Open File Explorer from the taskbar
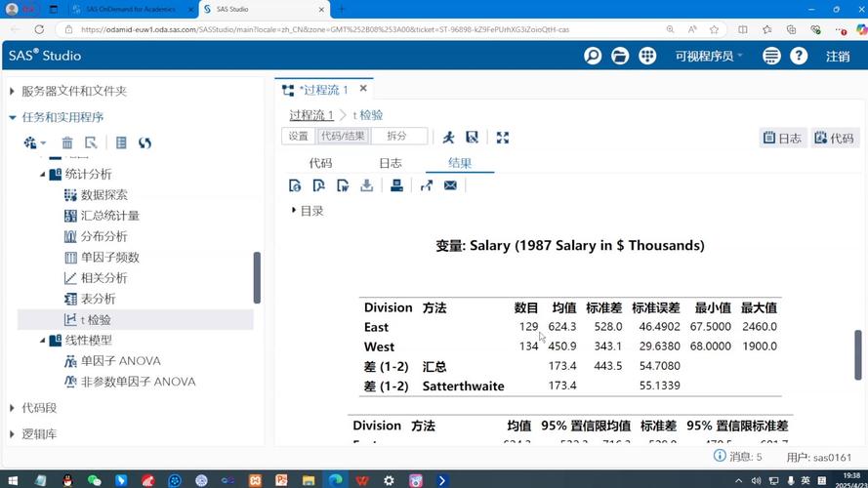Screen dimensions: 868x488 (309, 480)
